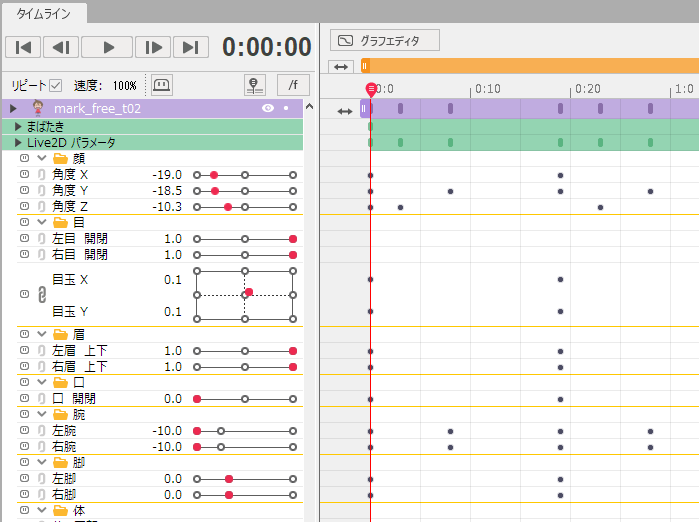Click the pin marker icon button

[255, 85]
